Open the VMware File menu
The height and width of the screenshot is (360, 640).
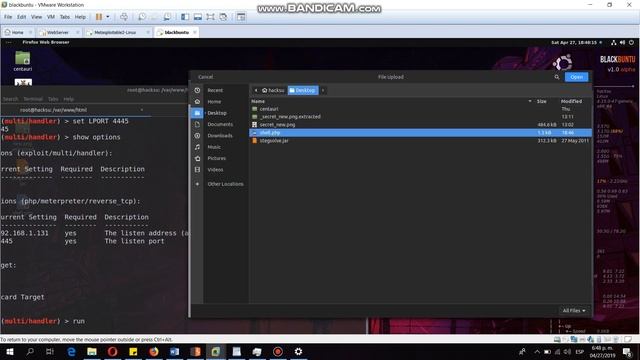pyautogui.click(x=8, y=17)
